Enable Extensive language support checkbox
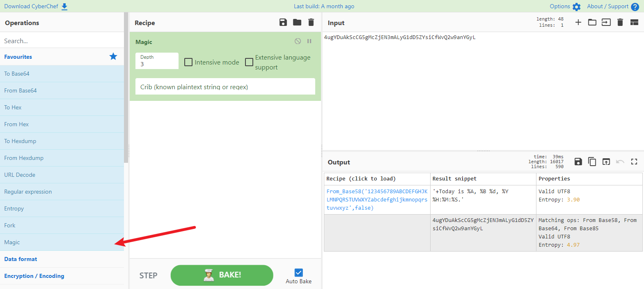This screenshot has height=289, width=644. pyautogui.click(x=249, y=62)
